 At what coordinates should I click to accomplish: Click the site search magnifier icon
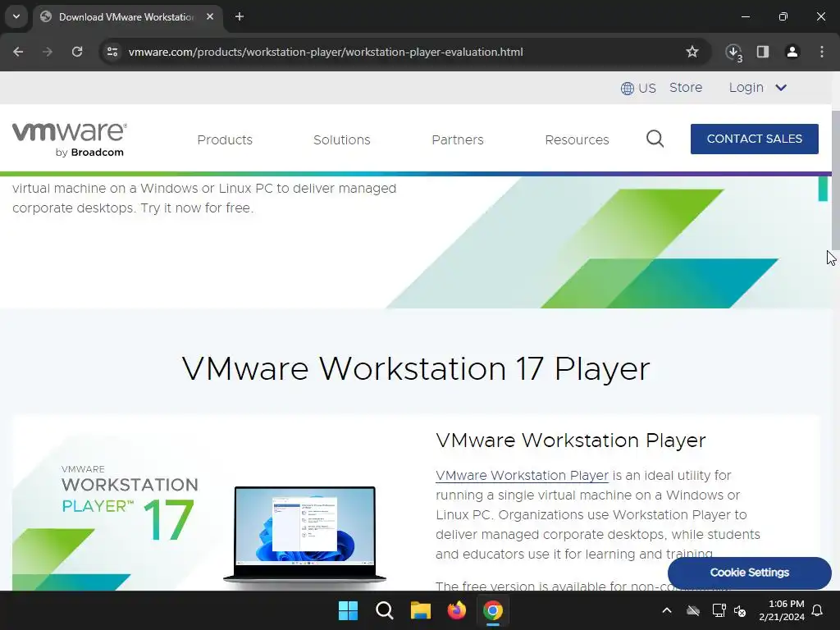pyautogui.click(x=655, y=139)
